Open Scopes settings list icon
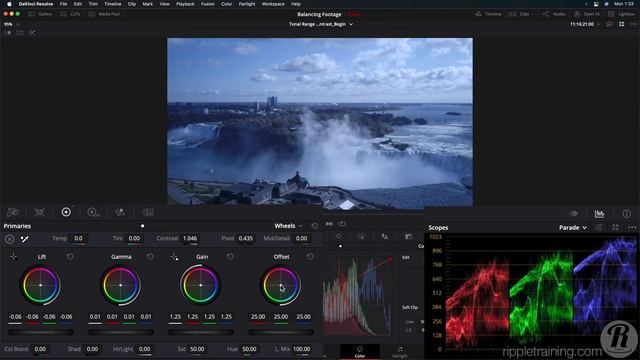The width and height of the screenshot is (640, 360). coord(599,228)
